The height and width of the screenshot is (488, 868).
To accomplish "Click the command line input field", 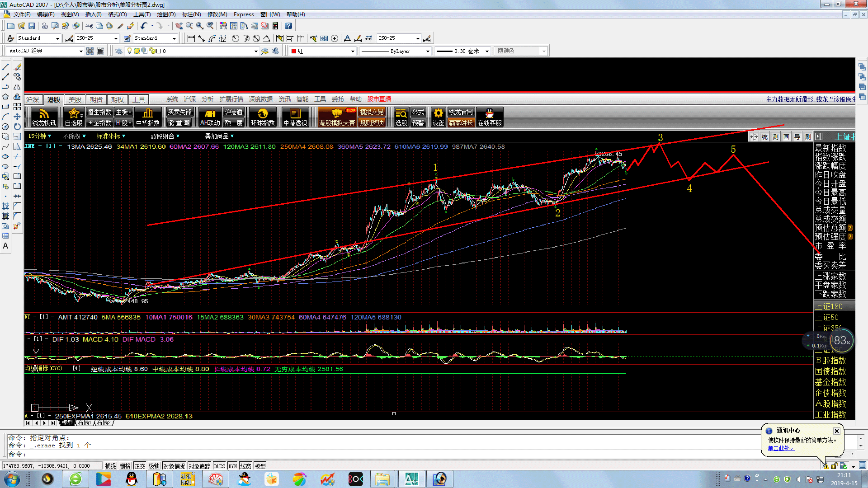I will tap(432, 454).
